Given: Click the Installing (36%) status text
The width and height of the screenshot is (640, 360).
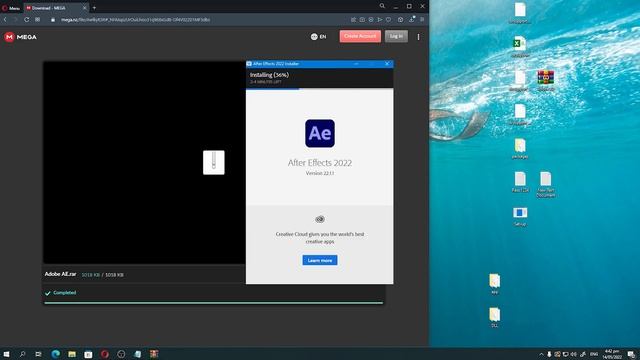Looking at the screenshot, I should [x=269, y=75].
